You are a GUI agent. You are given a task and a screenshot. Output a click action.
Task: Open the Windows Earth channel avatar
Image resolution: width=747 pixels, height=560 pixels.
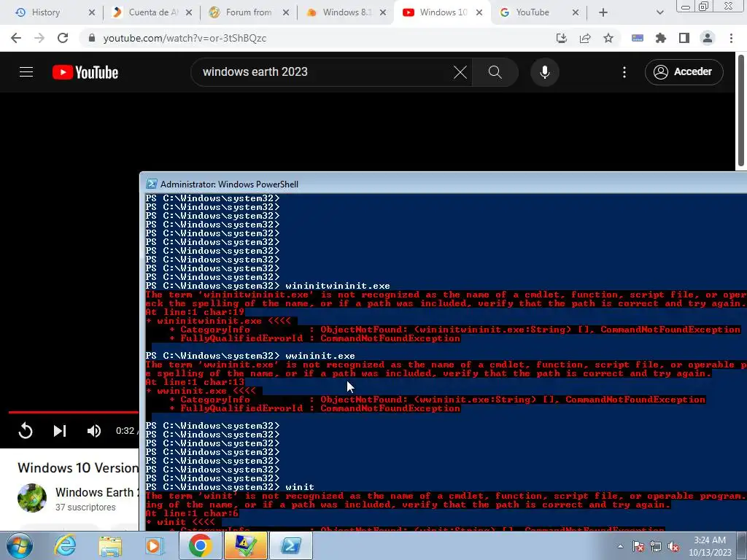click(x=32, y=497)
